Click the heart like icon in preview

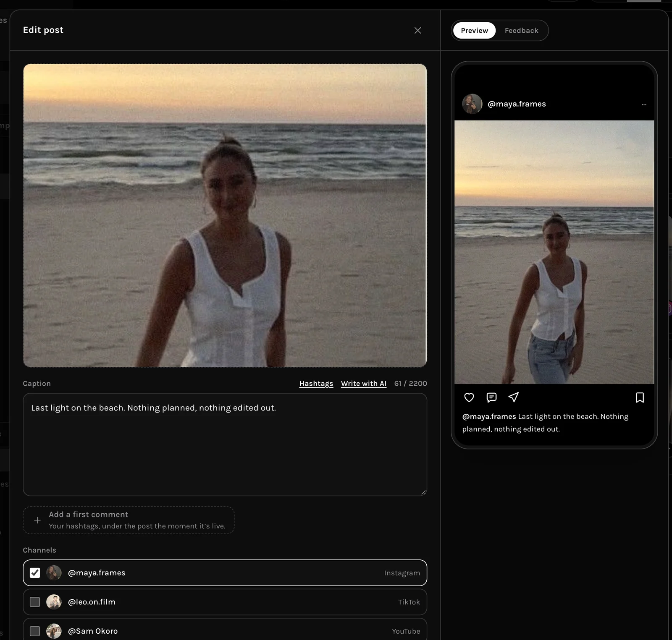pos(469,397)
